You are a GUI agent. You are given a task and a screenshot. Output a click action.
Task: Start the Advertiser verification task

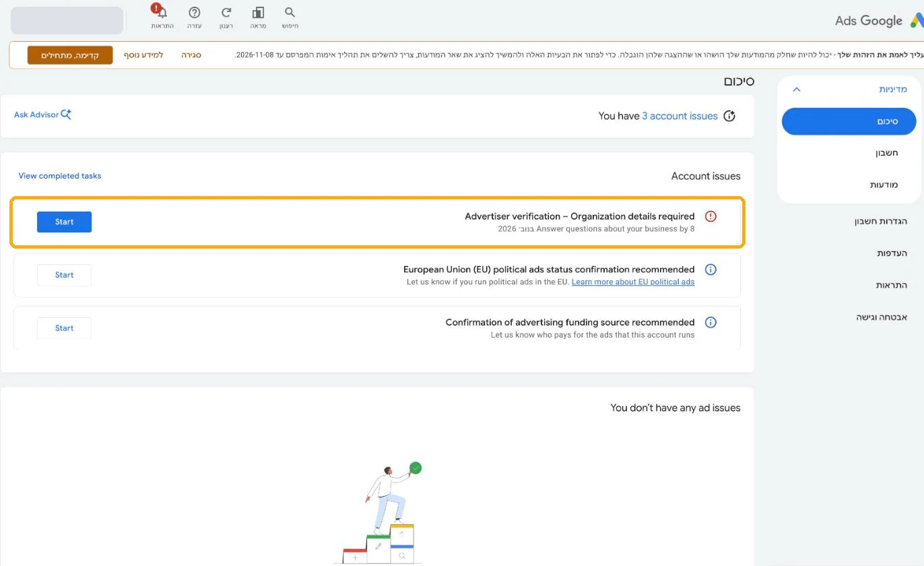(x=64, y=222)
